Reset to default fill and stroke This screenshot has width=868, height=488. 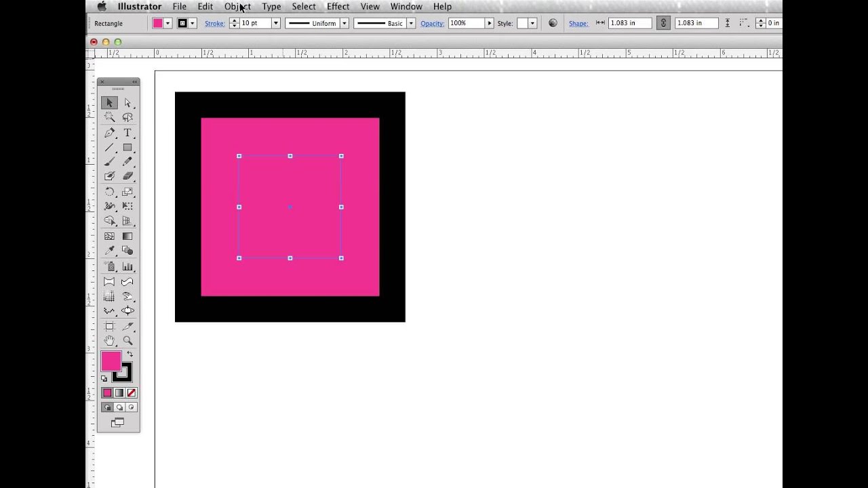click(104, 378)
